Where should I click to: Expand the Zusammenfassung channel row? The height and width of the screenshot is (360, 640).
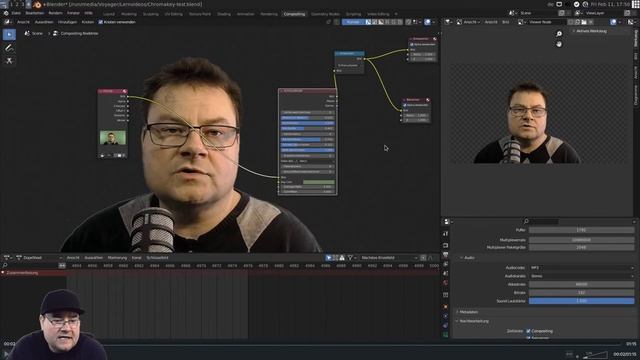(3, 273)
